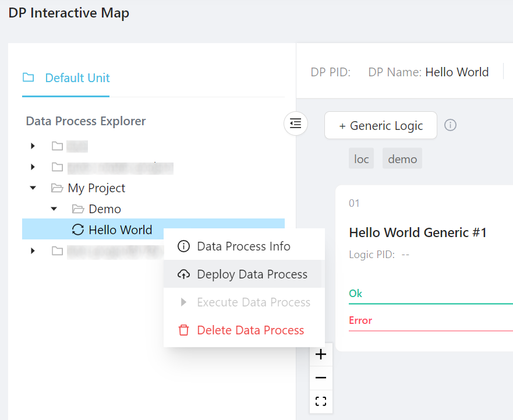Viewport: 513px width, 420px height.
Task: Choose Delete Data Process in context menu
Action: (250, 330)
